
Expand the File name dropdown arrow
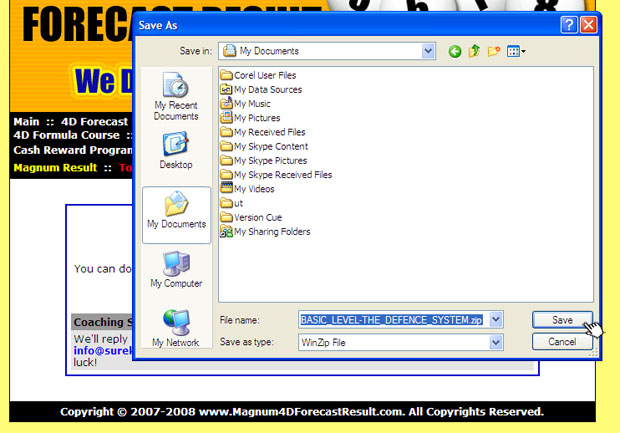(x=496, y=320)
